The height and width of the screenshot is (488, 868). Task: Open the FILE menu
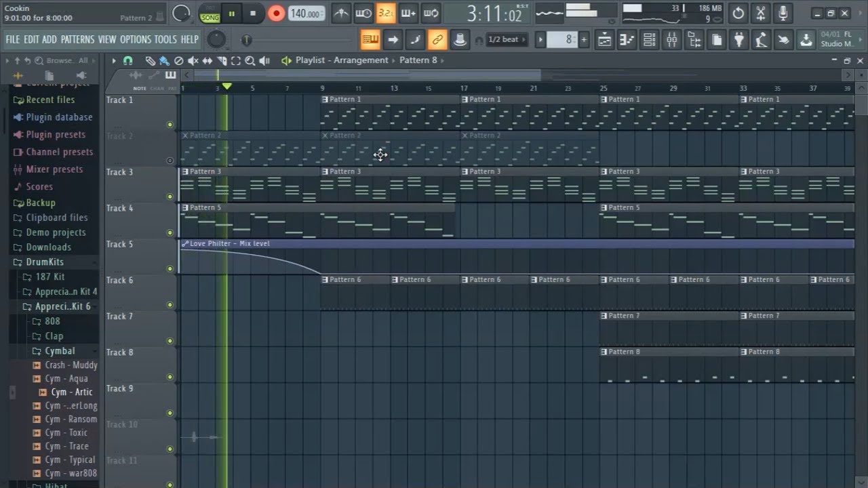13,39
